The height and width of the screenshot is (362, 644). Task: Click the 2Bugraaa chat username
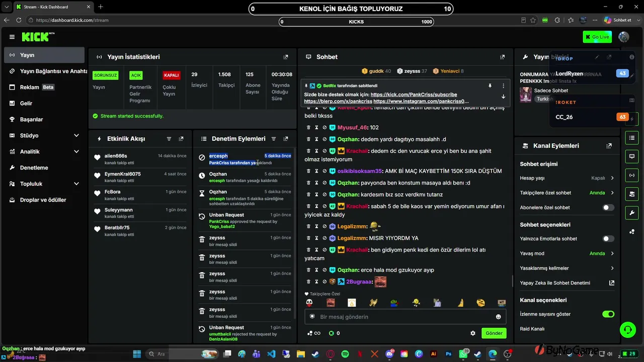[x=359, y=282]
